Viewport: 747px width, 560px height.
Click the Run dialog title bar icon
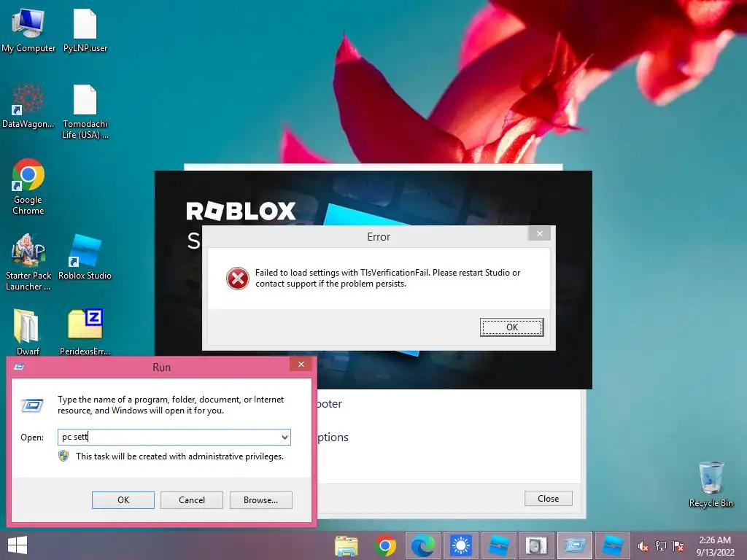click(20, 367)
